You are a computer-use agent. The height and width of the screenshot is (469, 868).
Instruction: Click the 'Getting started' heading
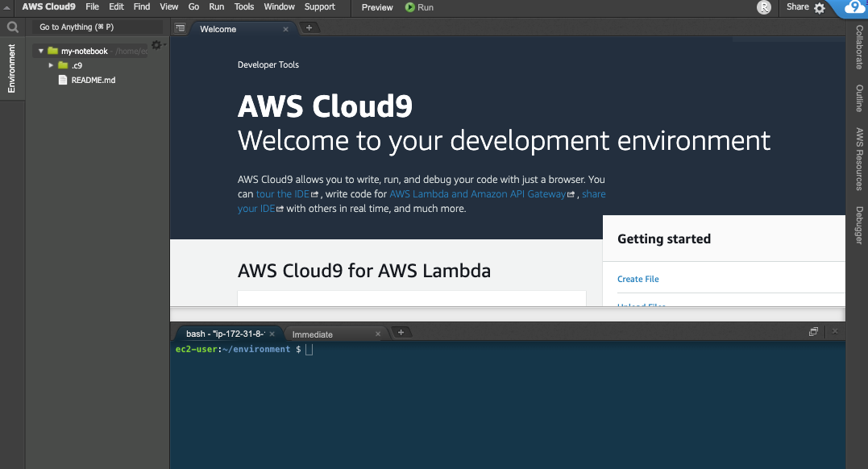[x=664, y=239]
